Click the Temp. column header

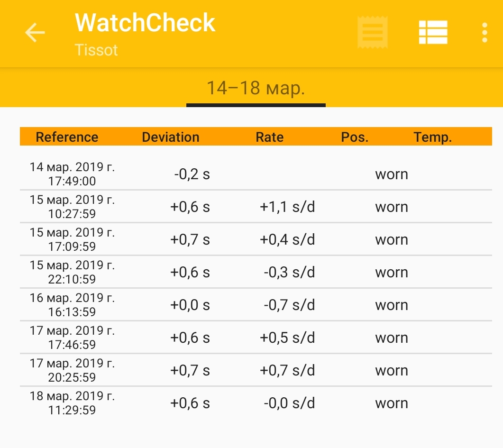click(x=432, y=137)
